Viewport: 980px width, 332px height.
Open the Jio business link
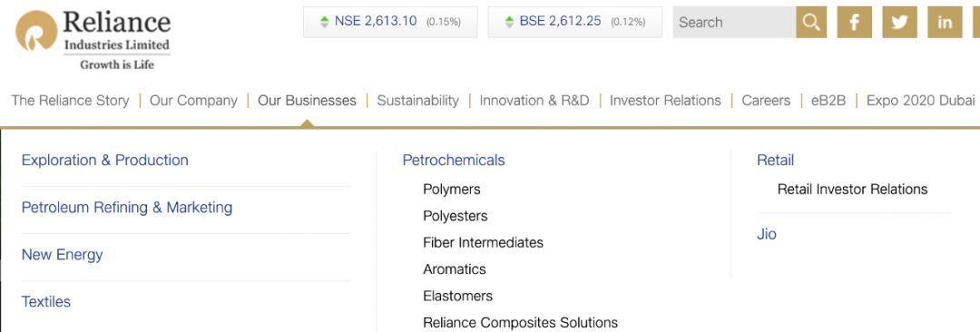click(766, 234)
